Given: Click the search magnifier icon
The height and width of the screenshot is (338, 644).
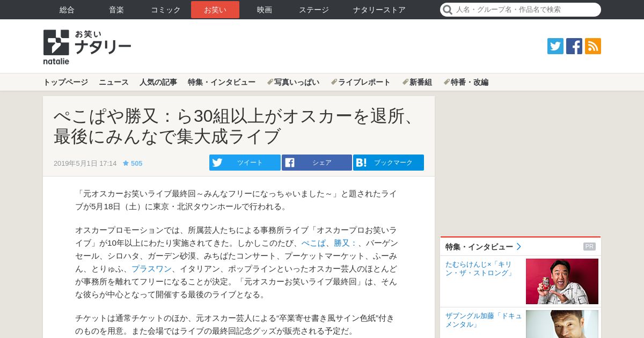Looking at the screenshot, I should 447,10.
